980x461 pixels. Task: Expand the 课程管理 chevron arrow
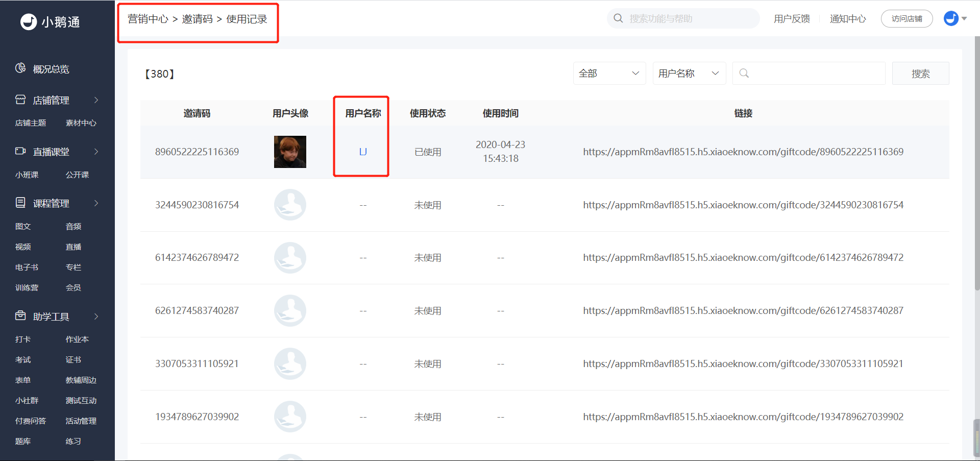point(96,203)
